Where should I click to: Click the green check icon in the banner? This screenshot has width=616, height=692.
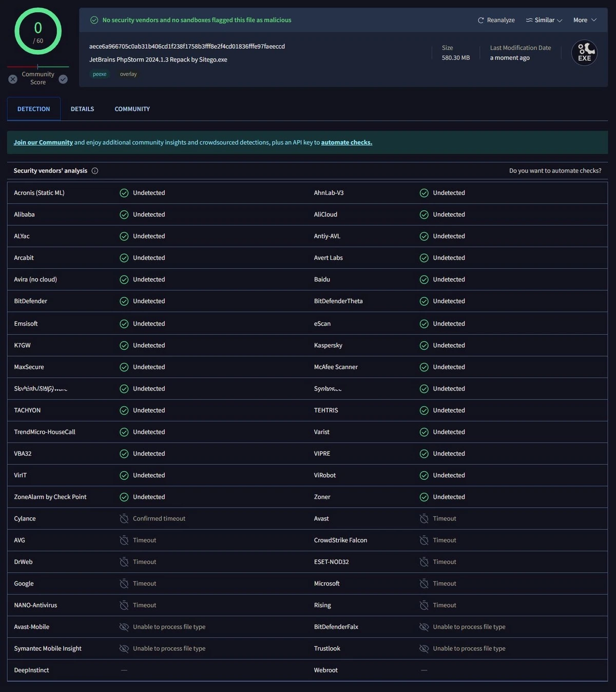point(94,20)
